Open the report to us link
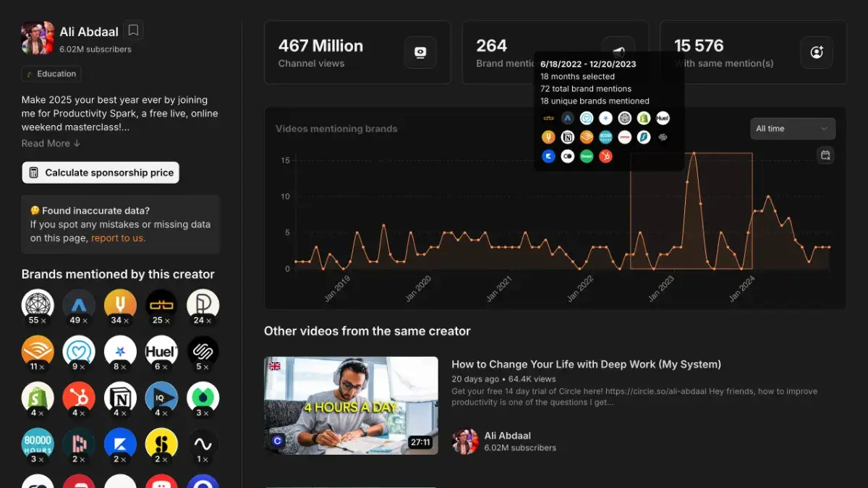Screen dimensions: 868x488 click(x=117, y=238)
